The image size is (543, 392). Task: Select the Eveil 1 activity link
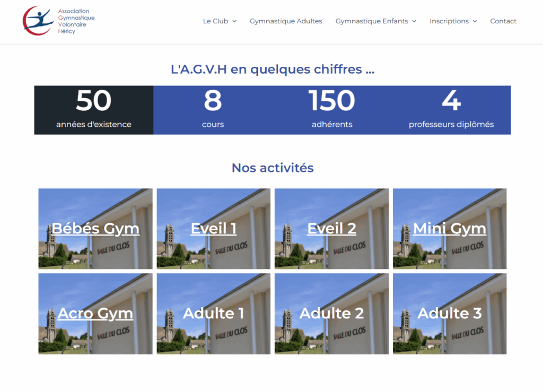(213, 229)
